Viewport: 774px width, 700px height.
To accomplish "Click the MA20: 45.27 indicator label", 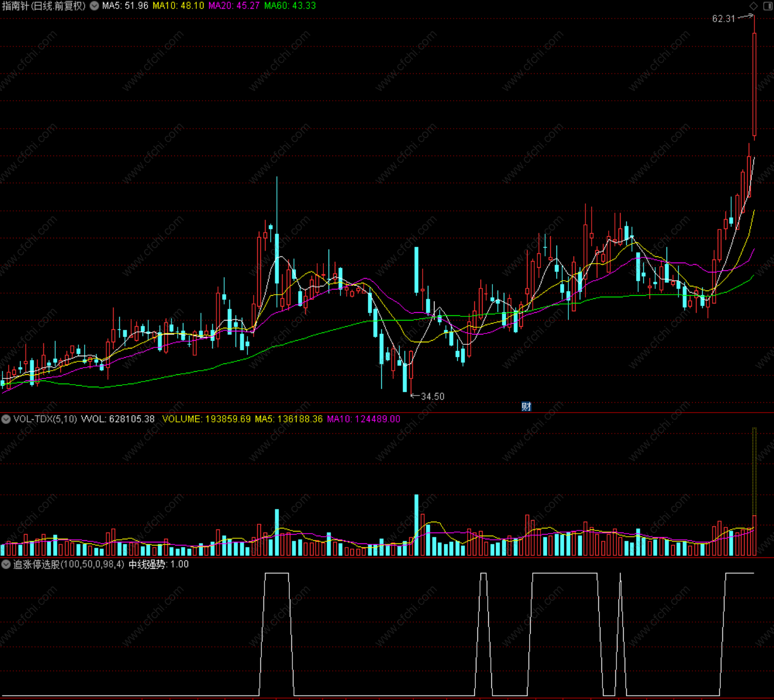I will tap(234, 6).
